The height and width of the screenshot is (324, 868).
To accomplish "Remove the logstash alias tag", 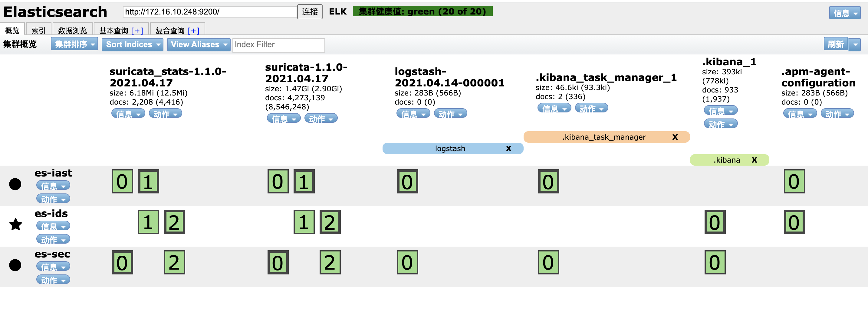I will pos(508,148).
